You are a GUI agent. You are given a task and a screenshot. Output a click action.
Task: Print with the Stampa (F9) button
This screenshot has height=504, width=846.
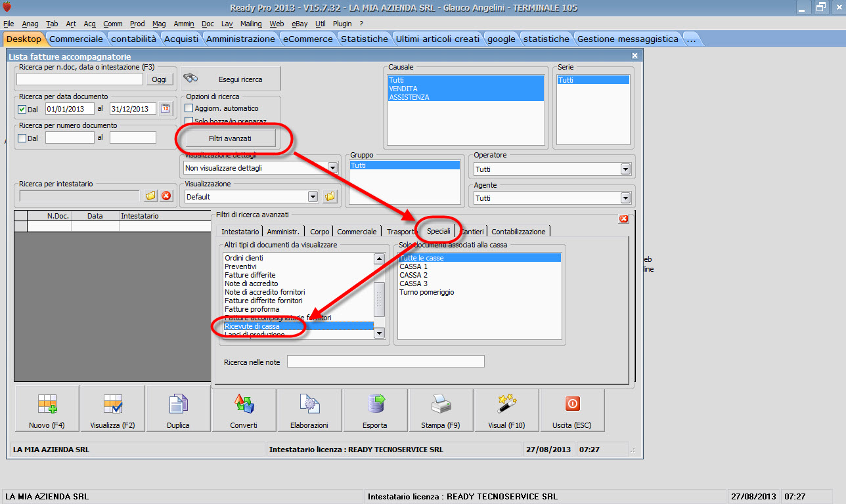pyautogui.click(x=441, y=409)
